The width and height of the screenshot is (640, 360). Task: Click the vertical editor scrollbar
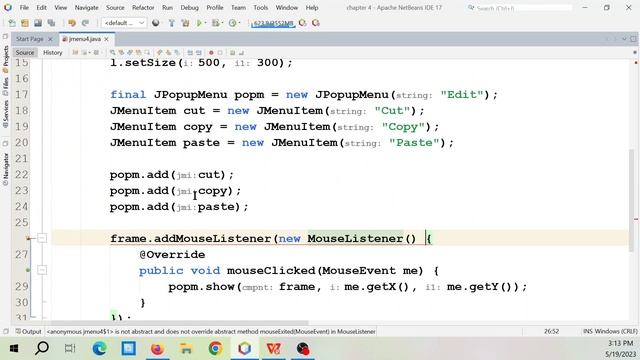(x=632, y=201)
